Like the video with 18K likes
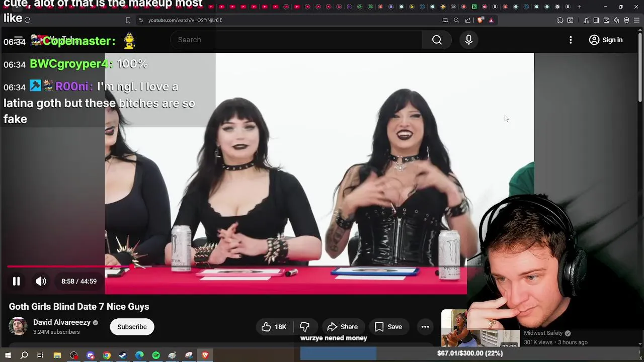The image size is (644, 362). pos(274,327)
